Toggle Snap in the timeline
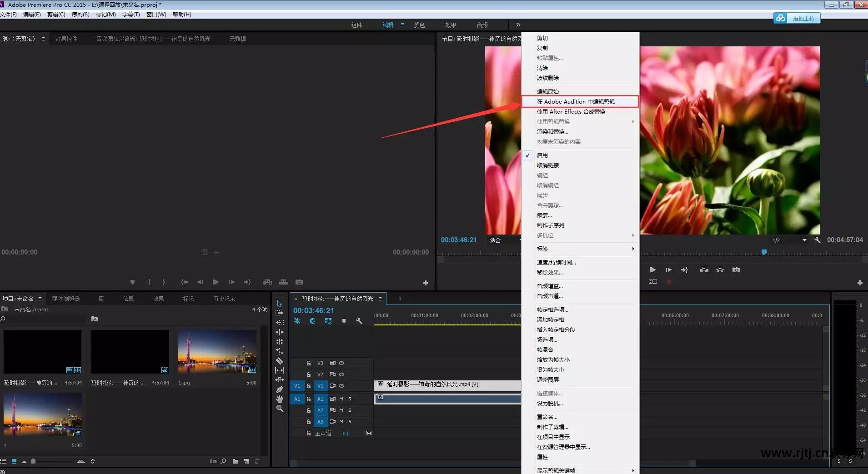The width and height of the screenshot is (868, 474). click(x=312, y=321)
